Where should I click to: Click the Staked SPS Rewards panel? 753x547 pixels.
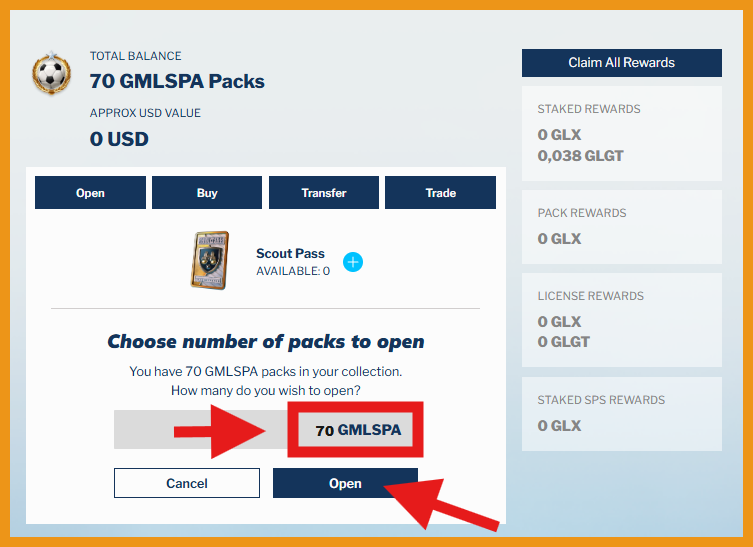tap(621, 414)
